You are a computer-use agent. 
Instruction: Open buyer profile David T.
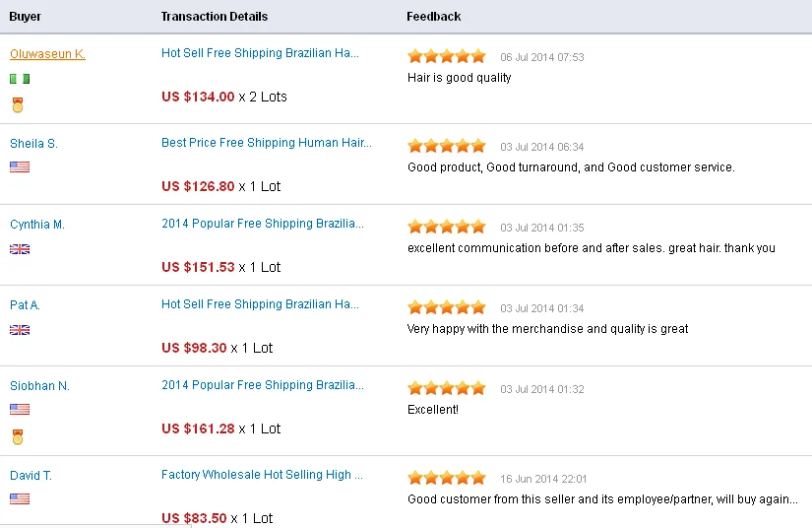point(31,476)
